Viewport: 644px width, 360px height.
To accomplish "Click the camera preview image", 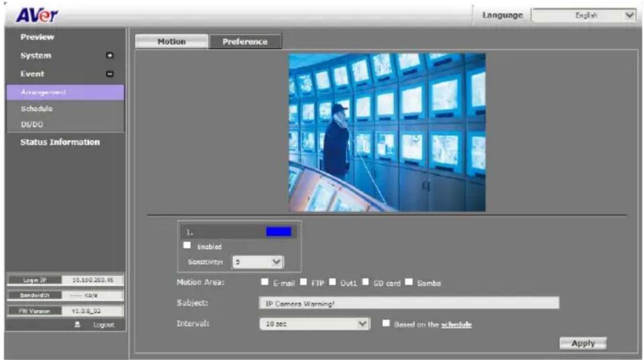I will [x=387, y=132].
